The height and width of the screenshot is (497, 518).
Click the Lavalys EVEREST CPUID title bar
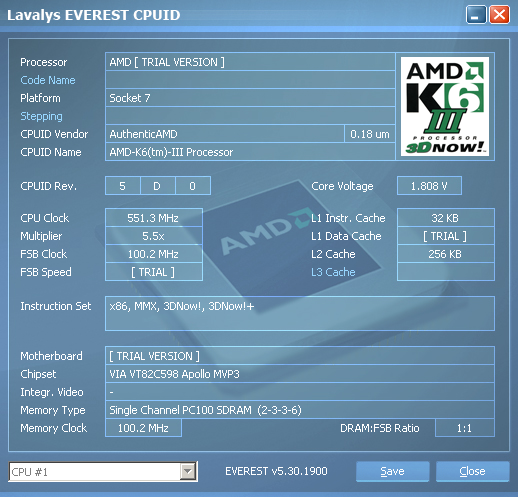coord(233,15)
